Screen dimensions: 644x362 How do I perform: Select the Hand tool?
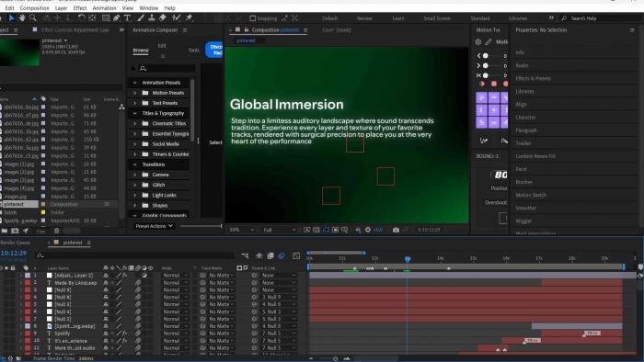pos(21,18)
